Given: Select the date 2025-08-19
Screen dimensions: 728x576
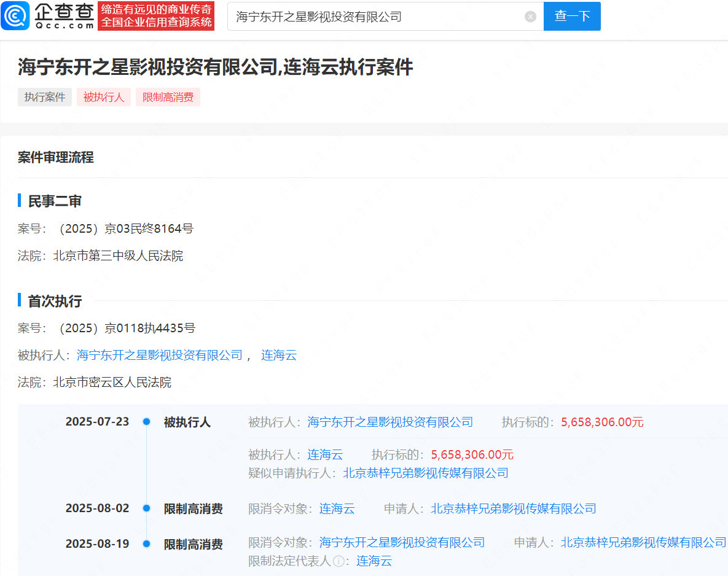Looking at the screenshot, I should pyautogui.click(x=97, y=543).
